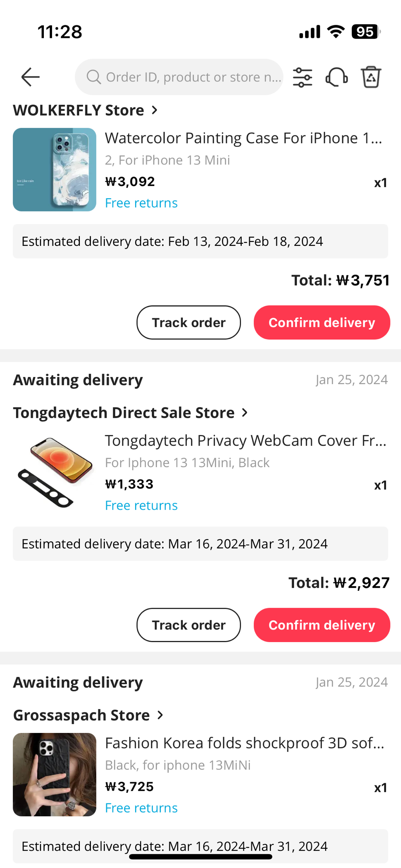The image size is (401, 868).
Task: Tap the search magnifier icon
Action: click(x=94, y=77)
